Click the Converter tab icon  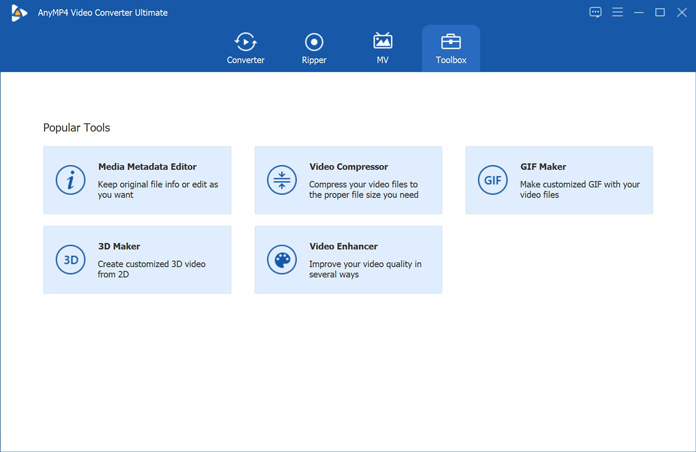click(245, 42)
